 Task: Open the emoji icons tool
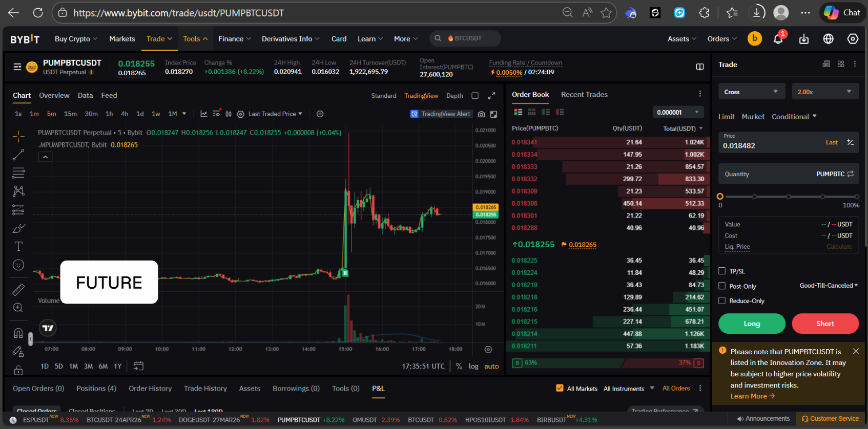point(18,265)
